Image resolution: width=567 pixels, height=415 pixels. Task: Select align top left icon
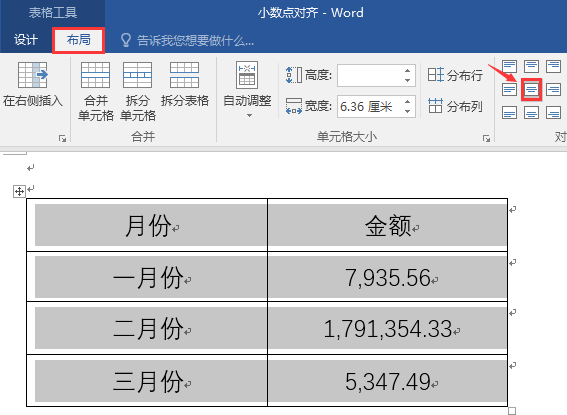tap(510, 67)
